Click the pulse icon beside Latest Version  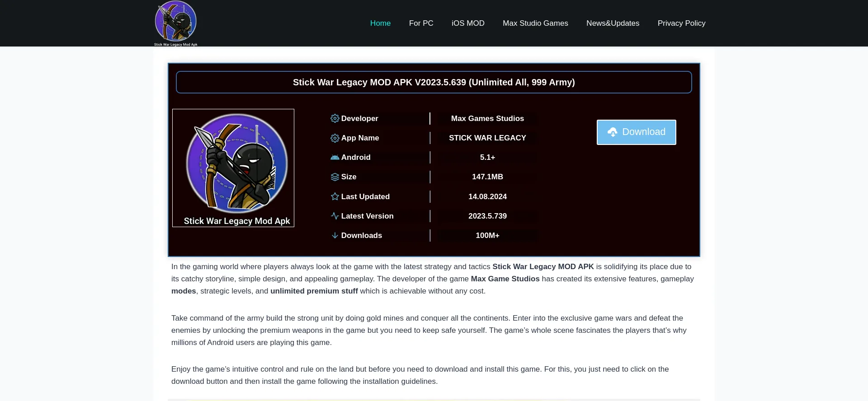coord(335,216)
